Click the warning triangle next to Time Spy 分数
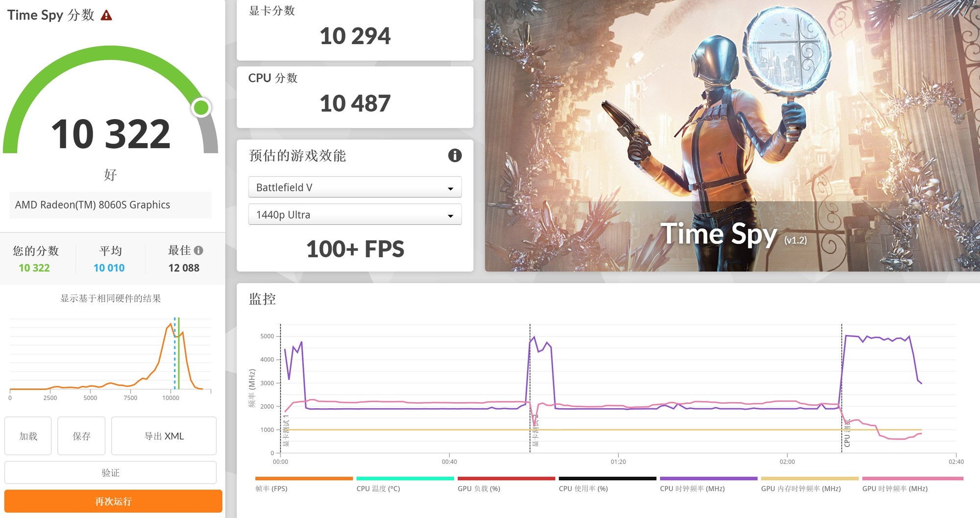Viewport: 980px width, 518px height. click(x=106, y=15)
